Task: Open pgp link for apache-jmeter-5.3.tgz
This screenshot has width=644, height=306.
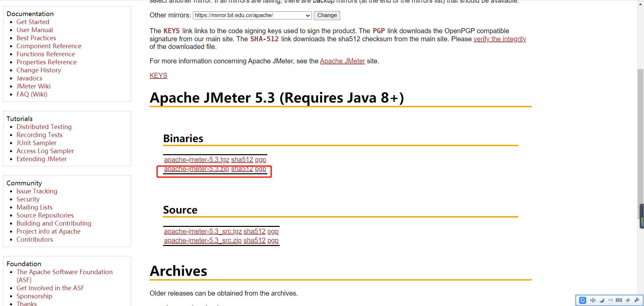Action: pos(261,160)
